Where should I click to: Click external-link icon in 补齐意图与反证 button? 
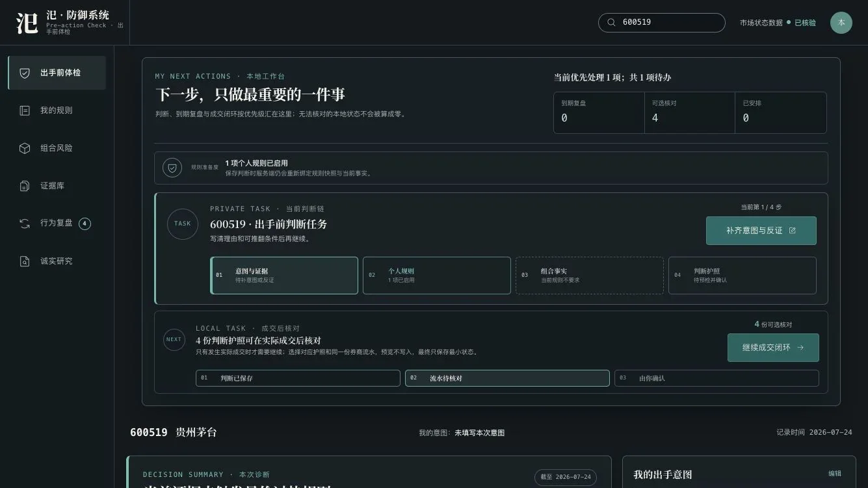coord(792,231)
